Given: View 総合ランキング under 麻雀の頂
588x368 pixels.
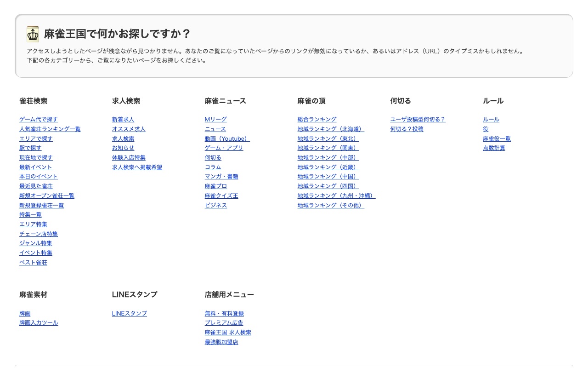Looking at the screenshot, I should (x=317, y=119).
